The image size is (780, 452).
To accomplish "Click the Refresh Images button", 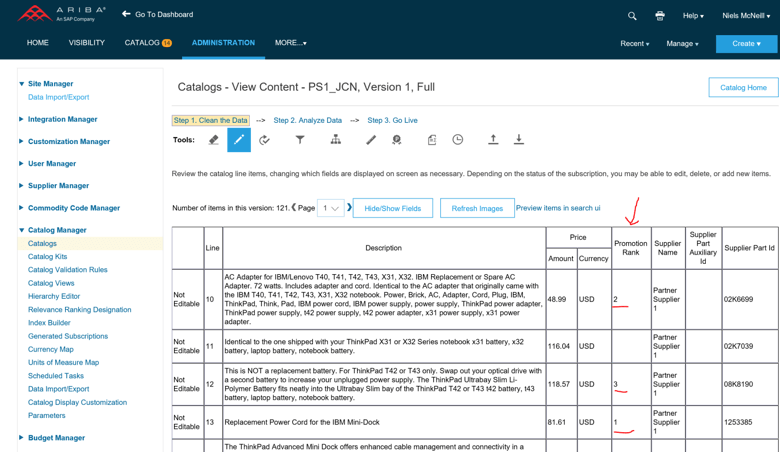I will pos(477,208).
